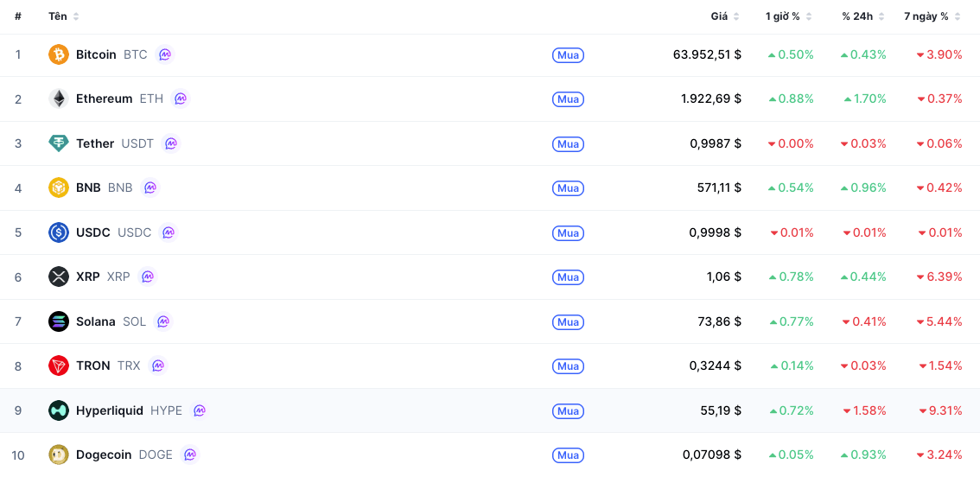The height and width of the screenshot is (477, 980).
Task: Click the 3.90% seven-day change
Action: pos(939,54)
